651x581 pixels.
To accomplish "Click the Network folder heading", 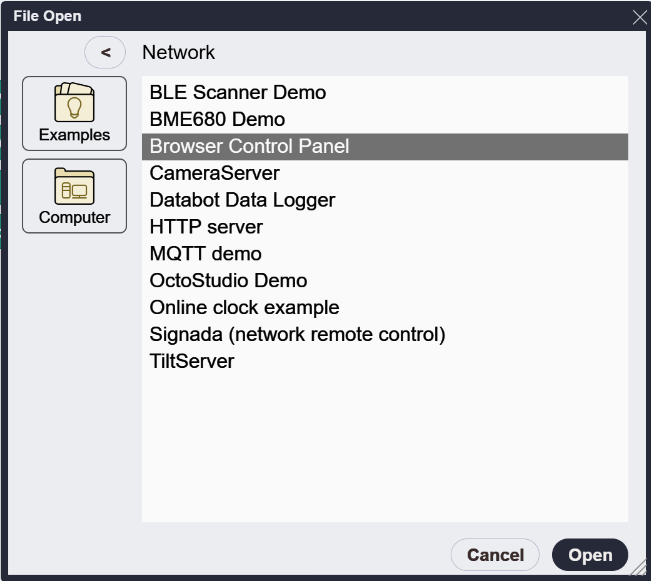I will pos(179,52).
